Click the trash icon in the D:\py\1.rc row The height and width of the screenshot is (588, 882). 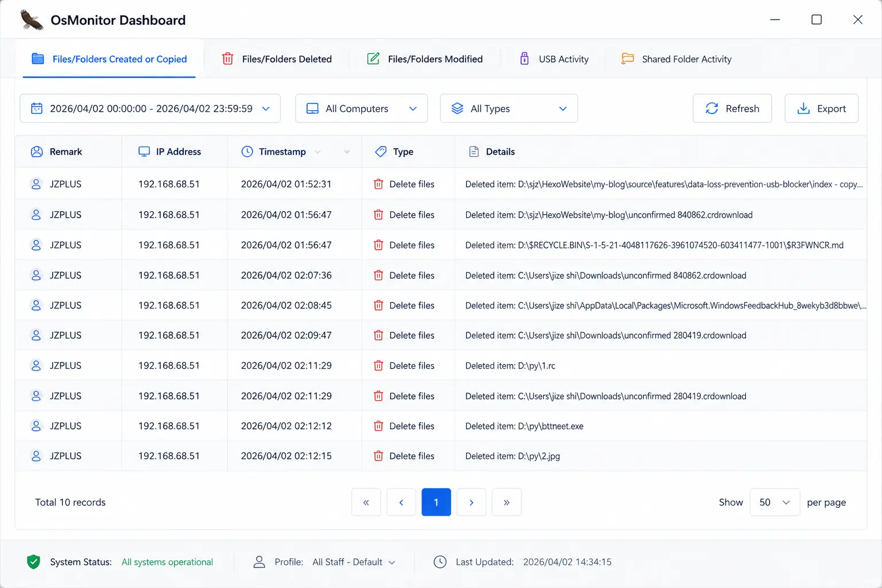[378, 365]
